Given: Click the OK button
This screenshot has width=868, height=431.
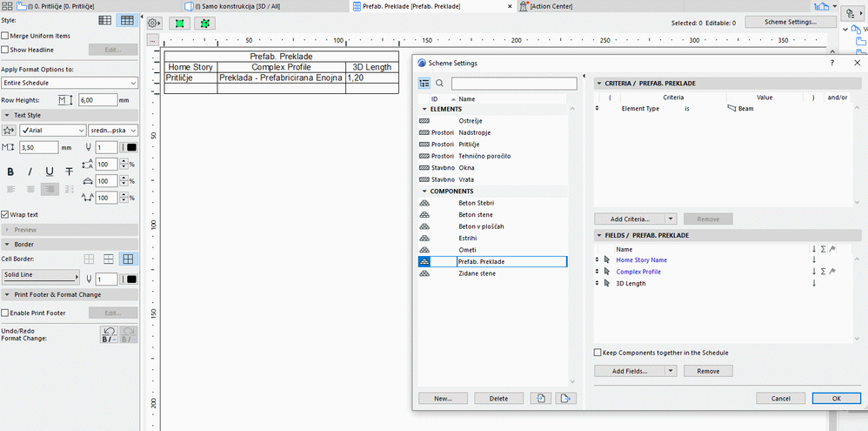Looking at the screenshot, I should [837, 398].
